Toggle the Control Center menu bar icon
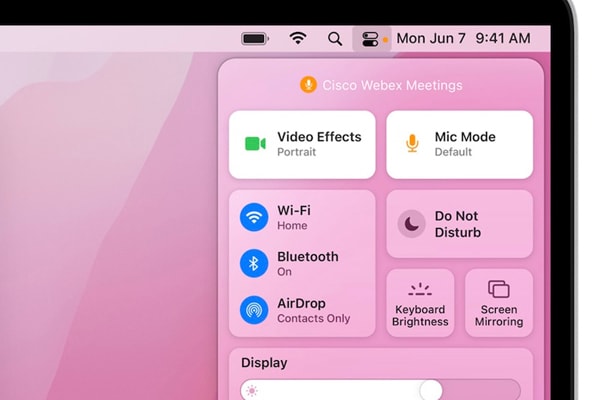600x400 pixels. tap(370, 39)
